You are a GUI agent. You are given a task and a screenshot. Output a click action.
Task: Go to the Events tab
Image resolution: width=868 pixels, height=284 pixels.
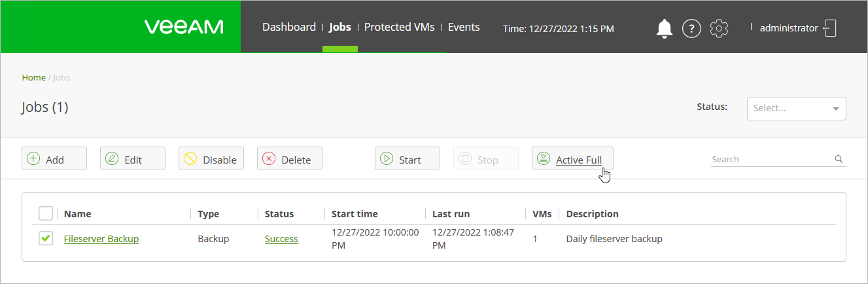464,27
